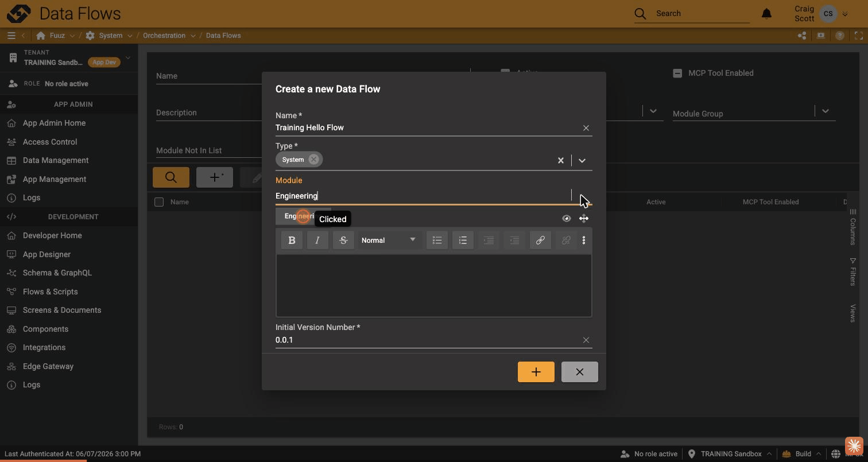Cancel the dialog with gray X button
Viewport: 868px width, 462px height.
[x=579, y=372]
